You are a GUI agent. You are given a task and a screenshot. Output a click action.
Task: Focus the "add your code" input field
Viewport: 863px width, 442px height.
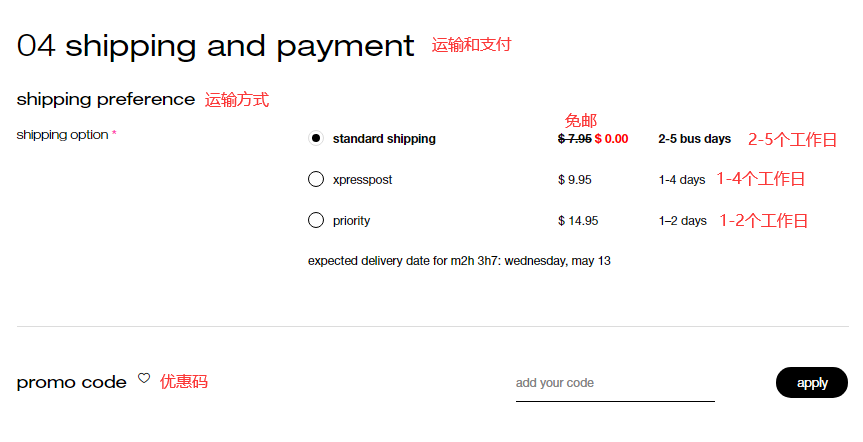click(614, 383)
